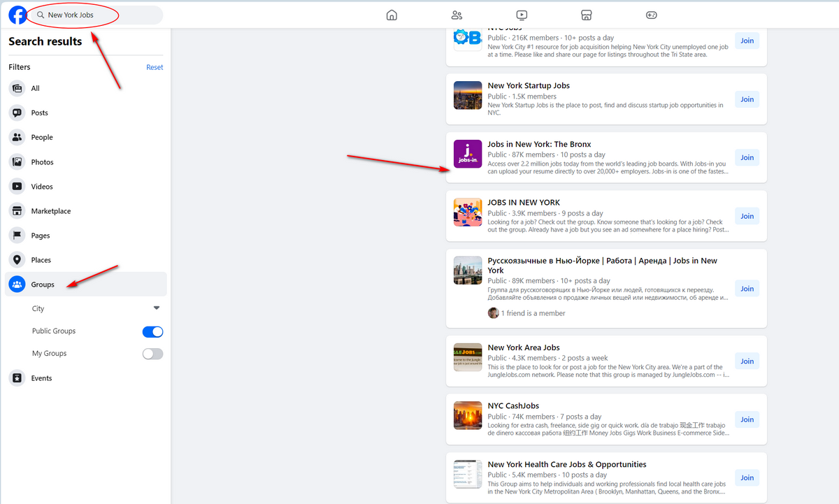
Task: Click the friend member avatar
Action: [x=494, y=313]
